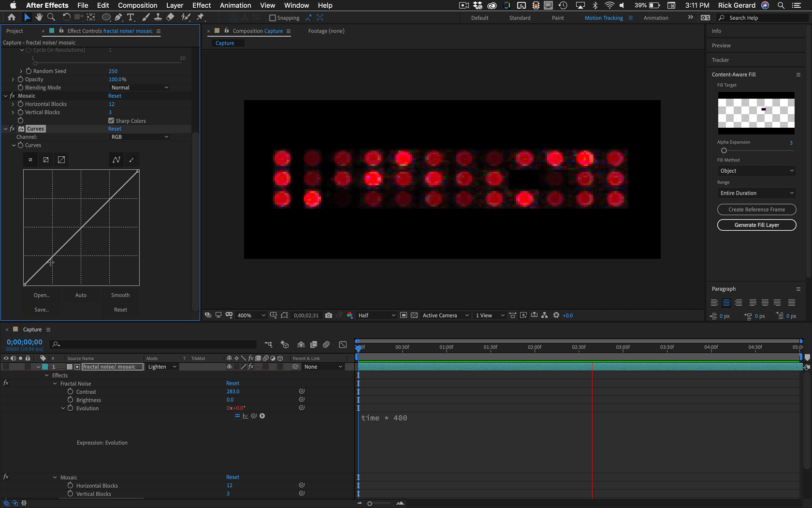Select the Motion Tracking workspace
Image resolution: width=812 pixels, height=508 pixels.
[604, 18]
